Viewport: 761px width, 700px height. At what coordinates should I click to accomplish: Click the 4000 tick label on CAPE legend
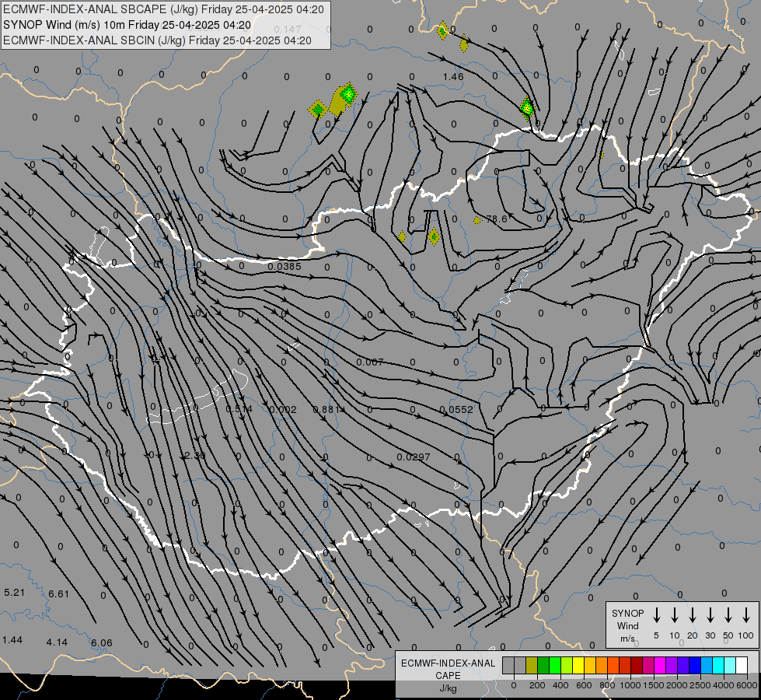(724, 685)
